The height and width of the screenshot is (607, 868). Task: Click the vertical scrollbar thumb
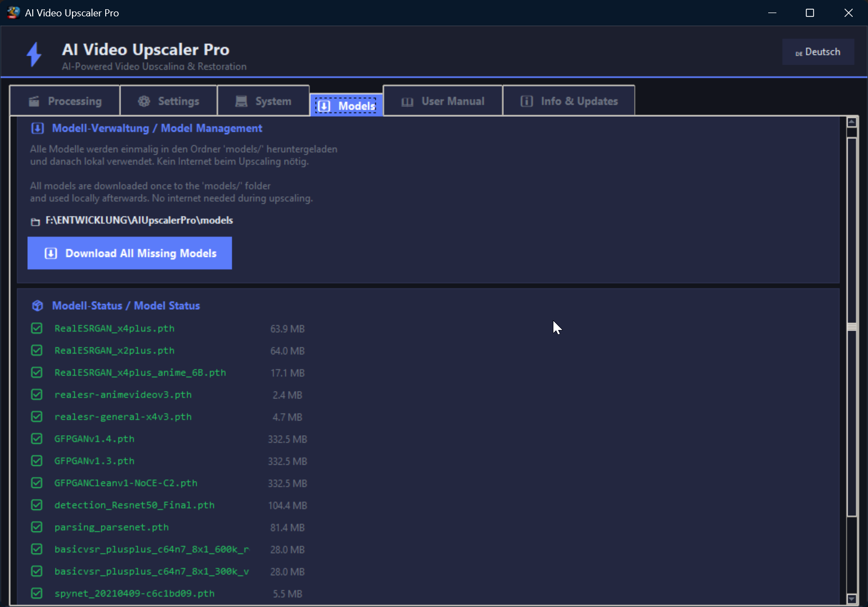[x=852, y=327]
